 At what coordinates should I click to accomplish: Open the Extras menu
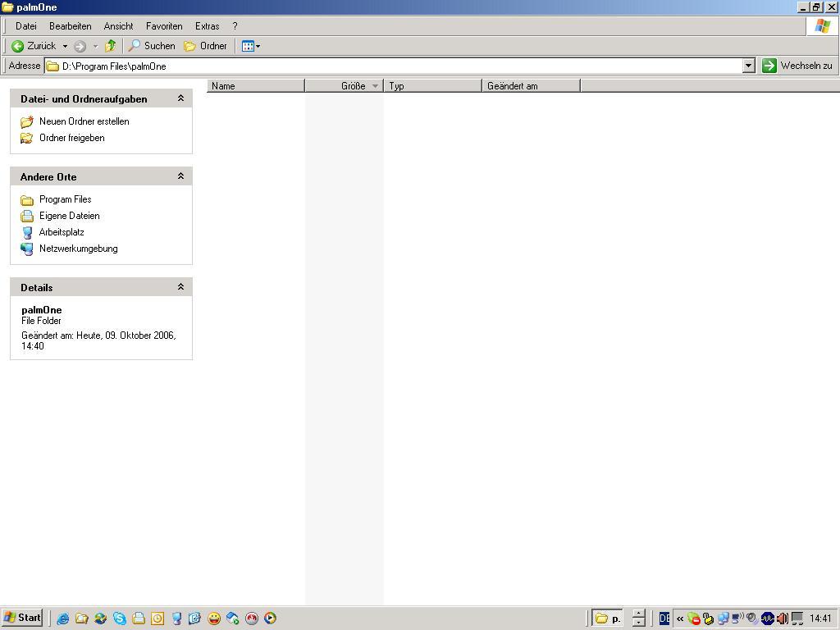208,26
